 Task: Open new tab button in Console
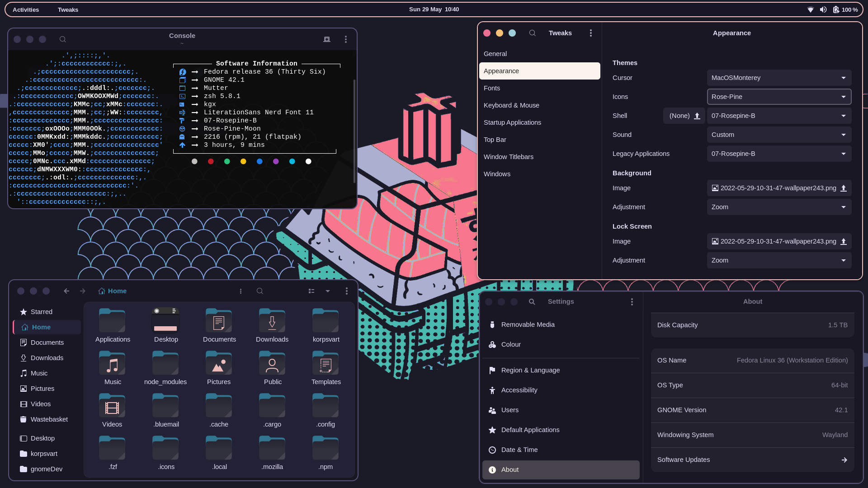327,39
